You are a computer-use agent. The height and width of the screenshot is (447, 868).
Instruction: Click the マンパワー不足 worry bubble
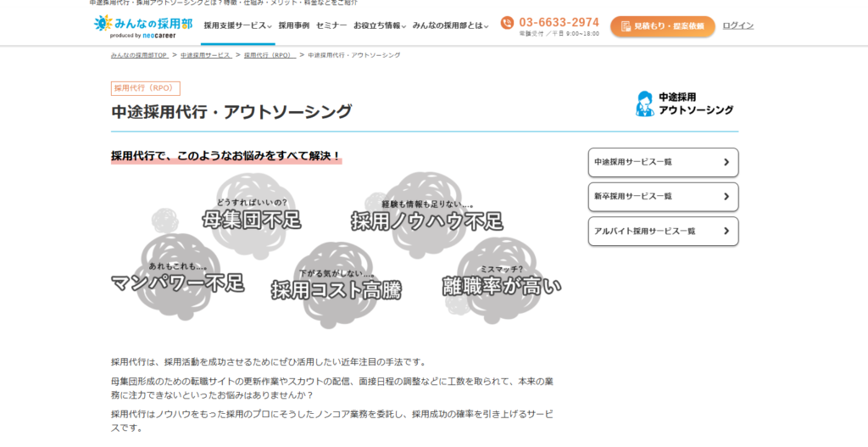(x=177, y=277)
